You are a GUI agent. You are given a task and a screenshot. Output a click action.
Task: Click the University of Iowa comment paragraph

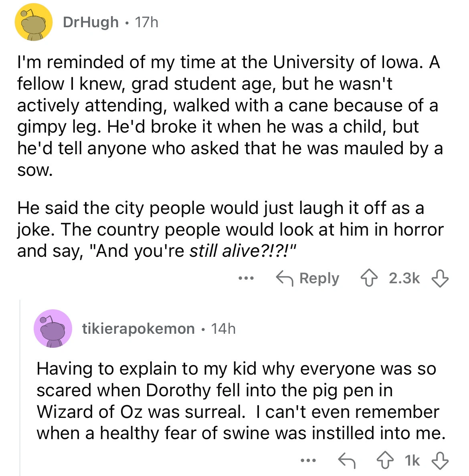[x=228, y=116]
